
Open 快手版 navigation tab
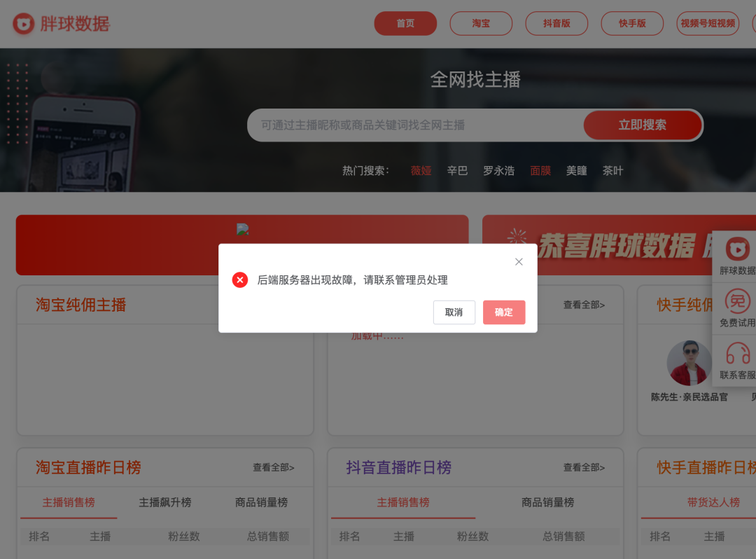(x=632, y=23)
